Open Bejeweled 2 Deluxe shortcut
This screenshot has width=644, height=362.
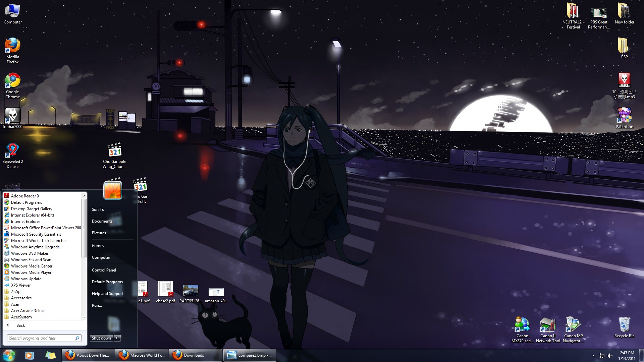tap(13, 156)
